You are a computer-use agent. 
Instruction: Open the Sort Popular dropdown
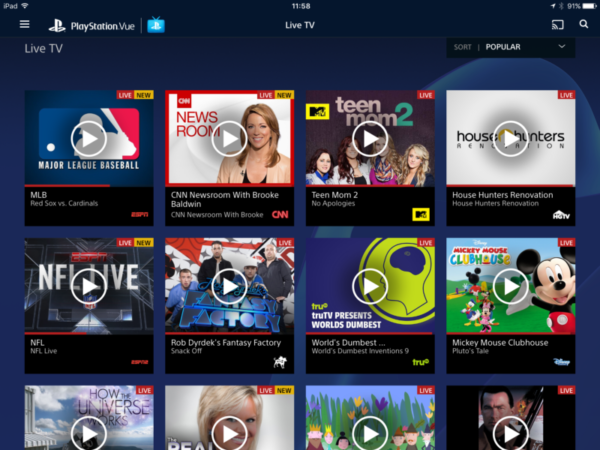click(x=510, y=47)
